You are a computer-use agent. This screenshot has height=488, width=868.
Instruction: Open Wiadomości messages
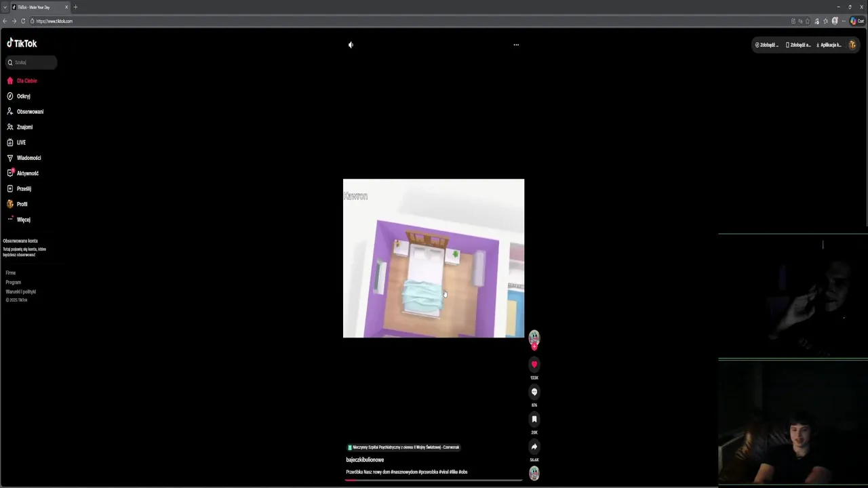(24, 158)
